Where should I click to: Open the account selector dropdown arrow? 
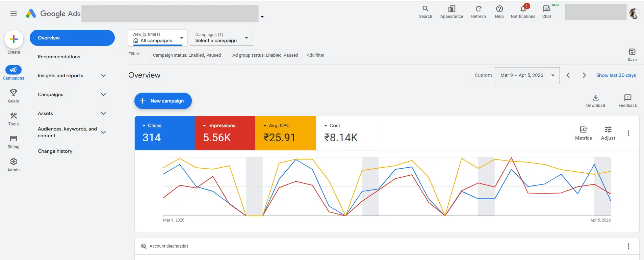pyautogui.click(x=262, y=17)
